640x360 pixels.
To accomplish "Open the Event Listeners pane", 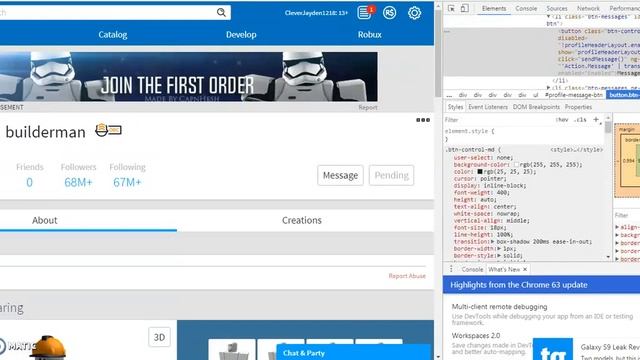I will (x=488, y=107).
